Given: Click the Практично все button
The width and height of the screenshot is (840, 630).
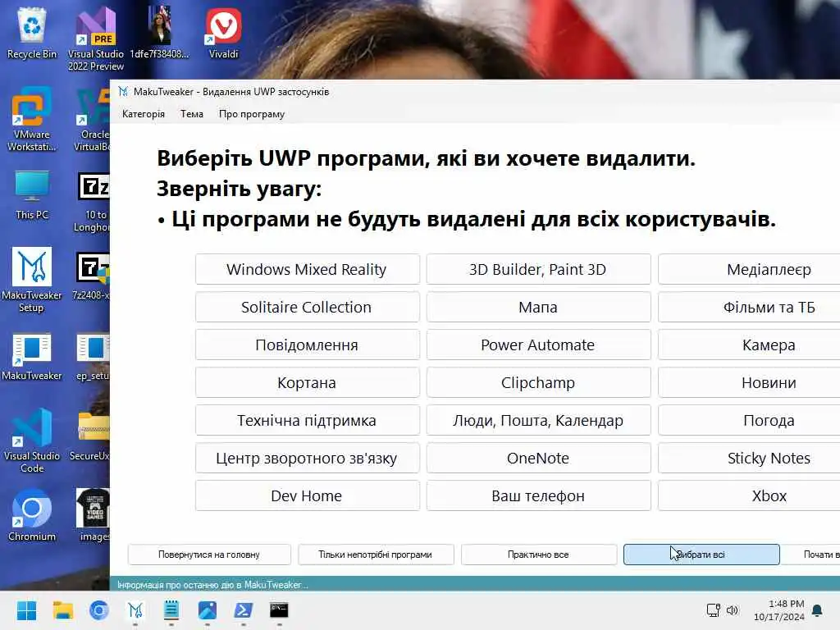Looking at the screenshot, I should [x=538, y=555].
